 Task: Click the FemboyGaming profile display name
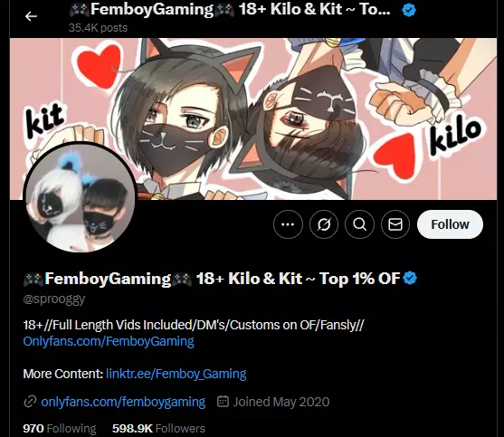coord(212,279)
